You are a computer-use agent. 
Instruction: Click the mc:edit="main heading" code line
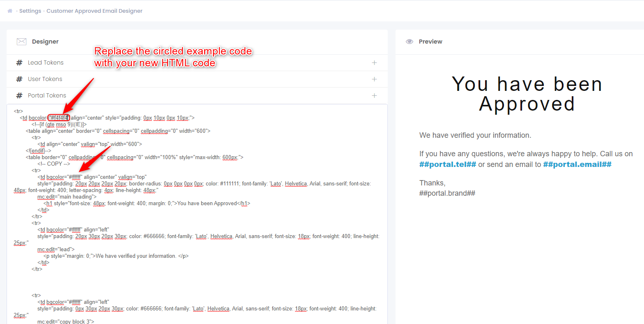click(x=67, y=197)
